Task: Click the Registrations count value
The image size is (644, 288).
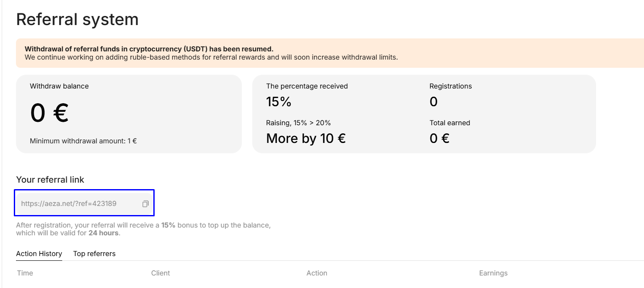Action: click(433, 102)
